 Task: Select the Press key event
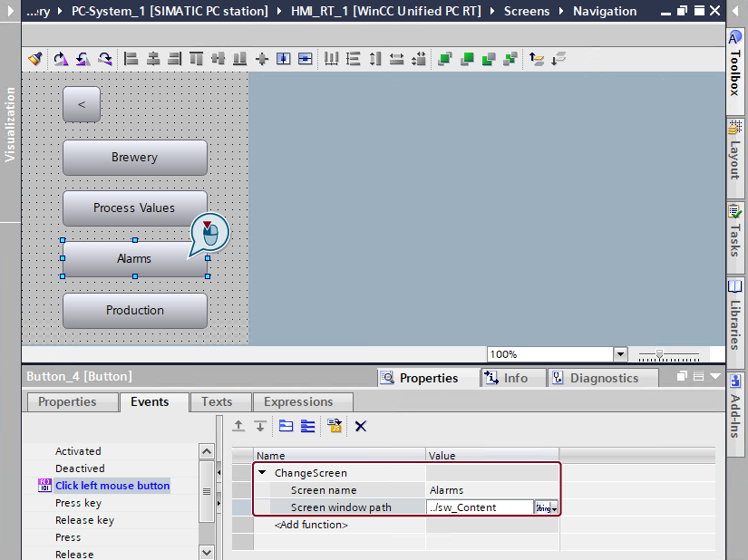pos(78,503)
